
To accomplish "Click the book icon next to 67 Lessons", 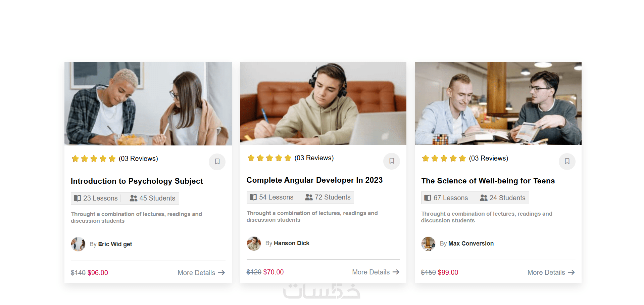I will tap(428, 198).
